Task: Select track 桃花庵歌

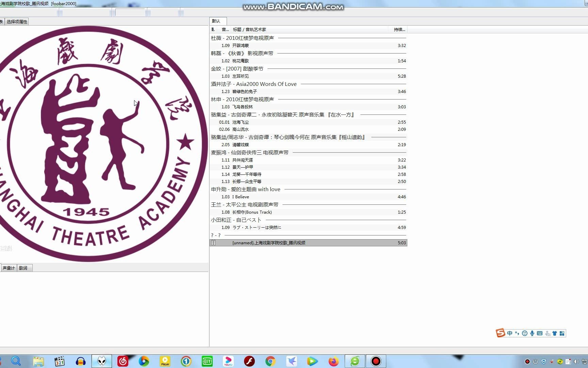Action: coord(308,61)
